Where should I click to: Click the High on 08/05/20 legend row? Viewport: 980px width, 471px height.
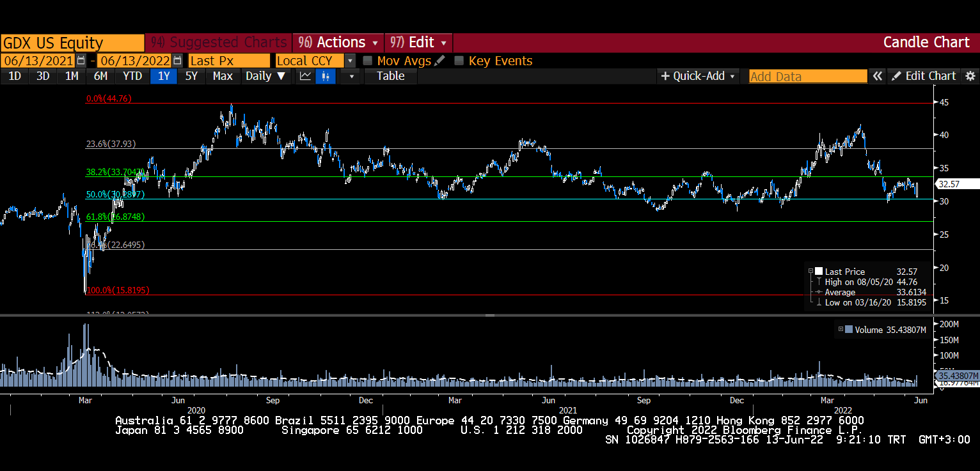coord(872,282)
